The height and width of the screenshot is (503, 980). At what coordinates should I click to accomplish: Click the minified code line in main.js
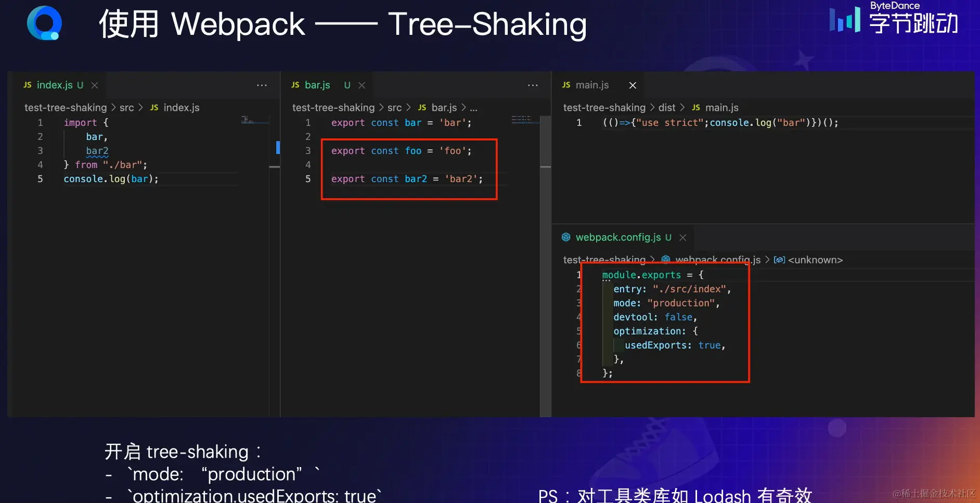pyautogui.click(x=720, y=123)
